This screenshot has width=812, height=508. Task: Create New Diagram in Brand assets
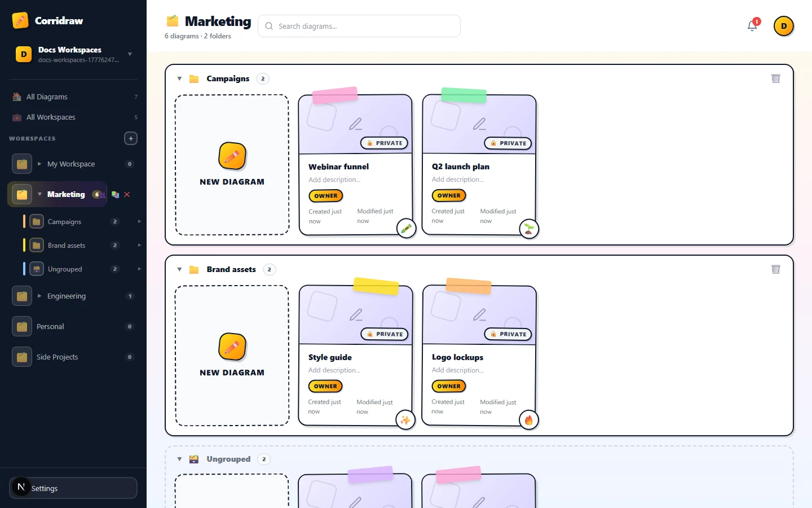coord(232,356)
